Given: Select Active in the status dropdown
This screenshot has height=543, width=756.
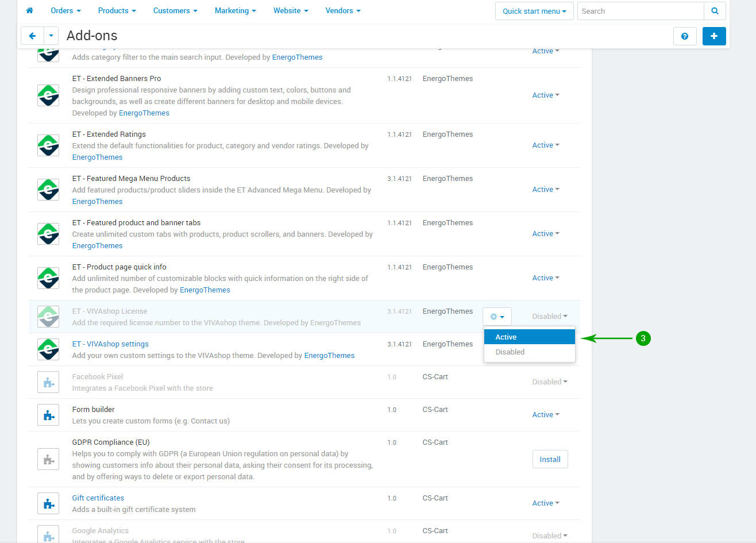Looking at the screenshot, I should tap(529, 337).
